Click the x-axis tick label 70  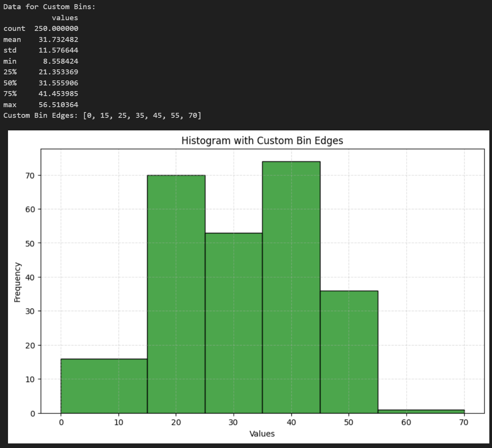click(x=464, y=422)
